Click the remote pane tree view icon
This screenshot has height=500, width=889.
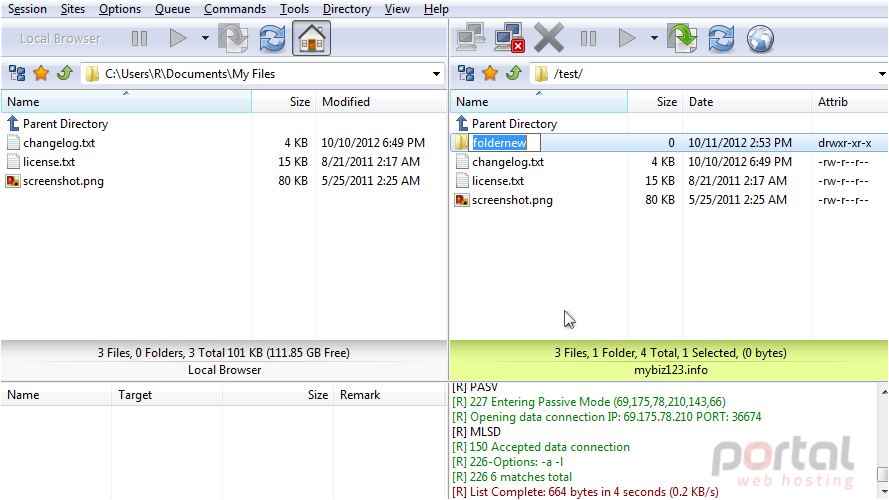(x=466, y=73)
